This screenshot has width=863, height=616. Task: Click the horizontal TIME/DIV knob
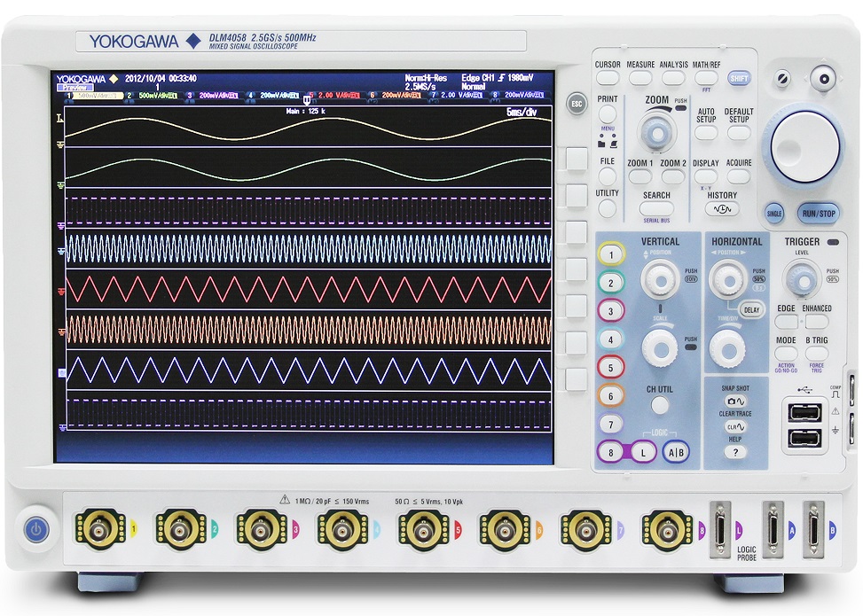(727, 348)
